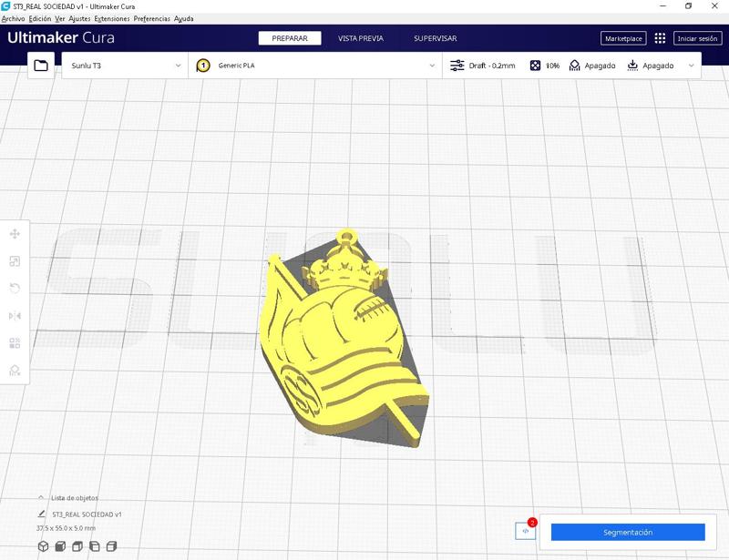Image resolution: width=729 pixels, height=560 pixels.
Task: Select the yellow 3D model on build plate
Action: pyautogui.click(x=344, y=340)
